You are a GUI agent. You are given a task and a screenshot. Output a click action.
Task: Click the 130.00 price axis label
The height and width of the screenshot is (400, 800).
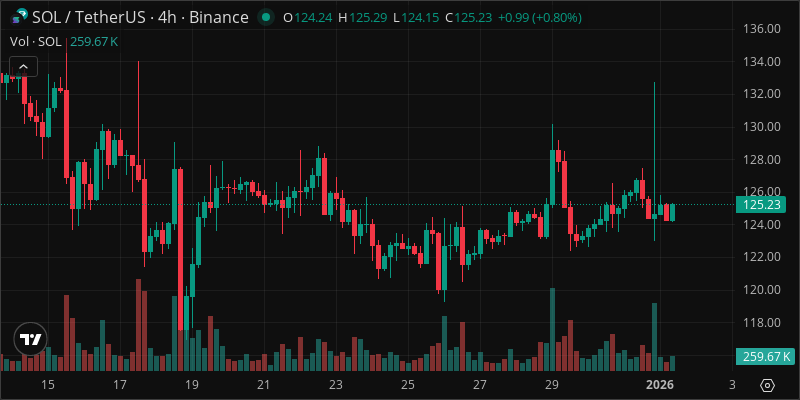click(x=763, y=127)
